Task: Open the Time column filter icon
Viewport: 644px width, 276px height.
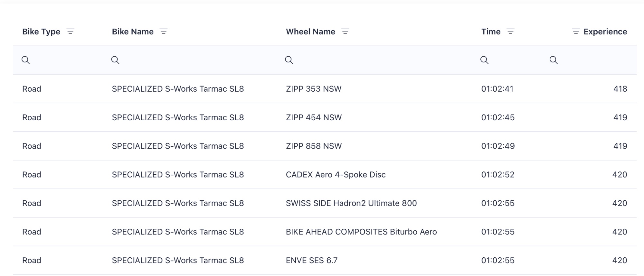Action: 510,32
